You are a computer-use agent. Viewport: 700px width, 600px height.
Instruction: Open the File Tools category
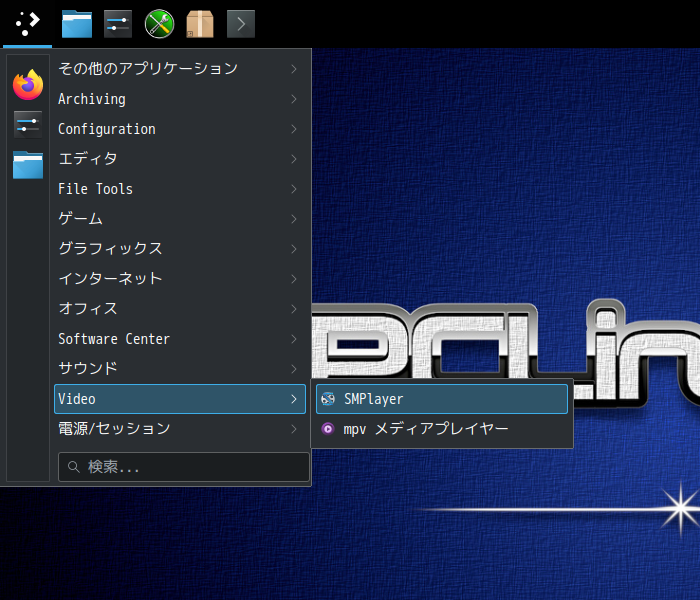pos(180,189)
